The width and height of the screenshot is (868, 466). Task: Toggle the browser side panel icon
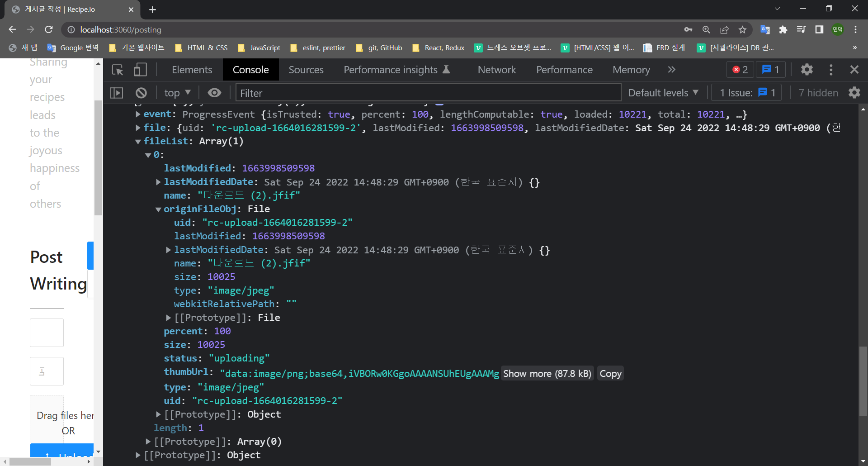click(x=819, y=29)
